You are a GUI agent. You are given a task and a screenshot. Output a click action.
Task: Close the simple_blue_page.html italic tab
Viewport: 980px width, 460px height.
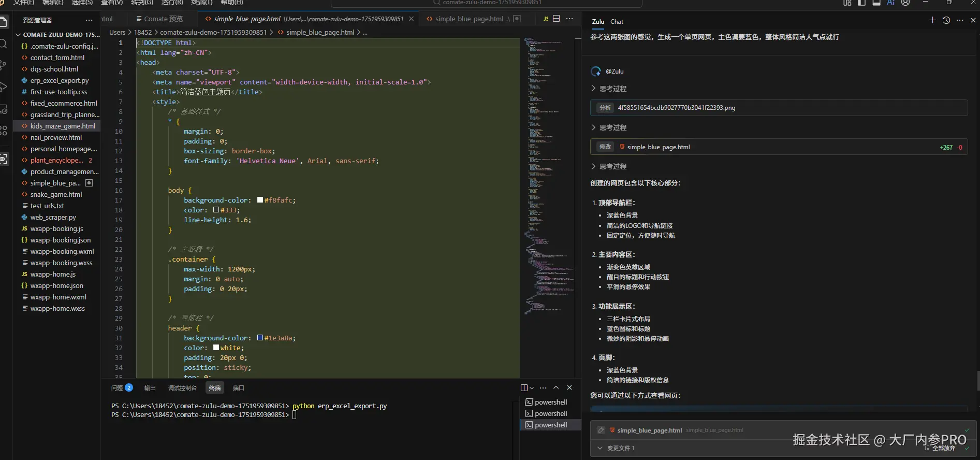411,19
